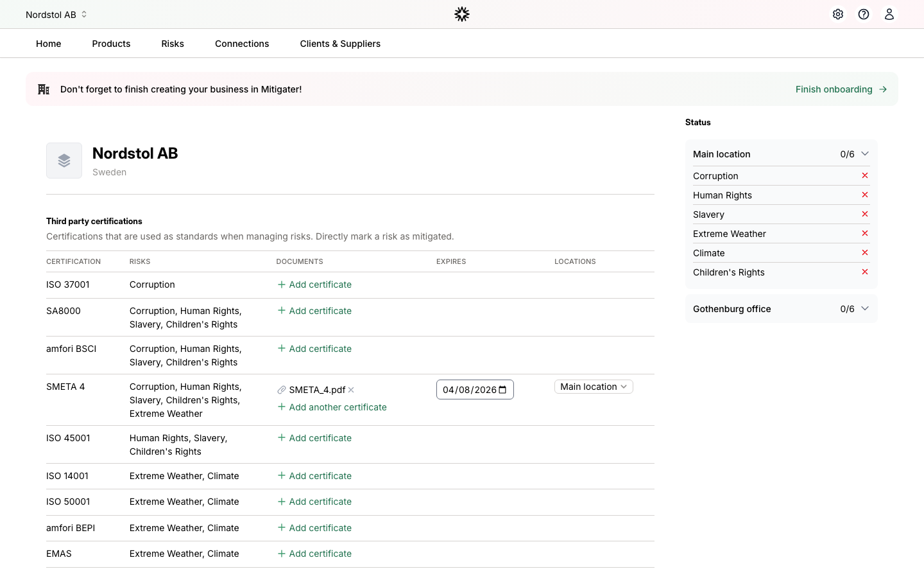Go to the Home tab
Viewport: 924px width, 578px height.
(x=49, y=44)
